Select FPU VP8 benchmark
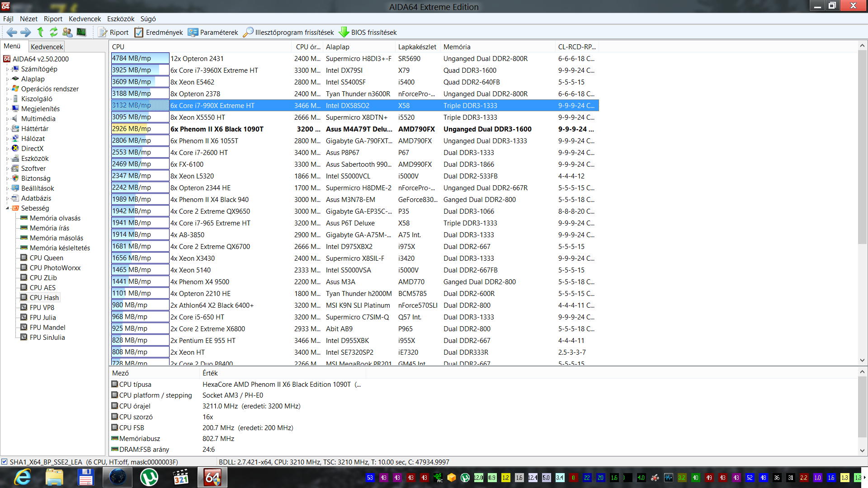 tap(42, 308)
